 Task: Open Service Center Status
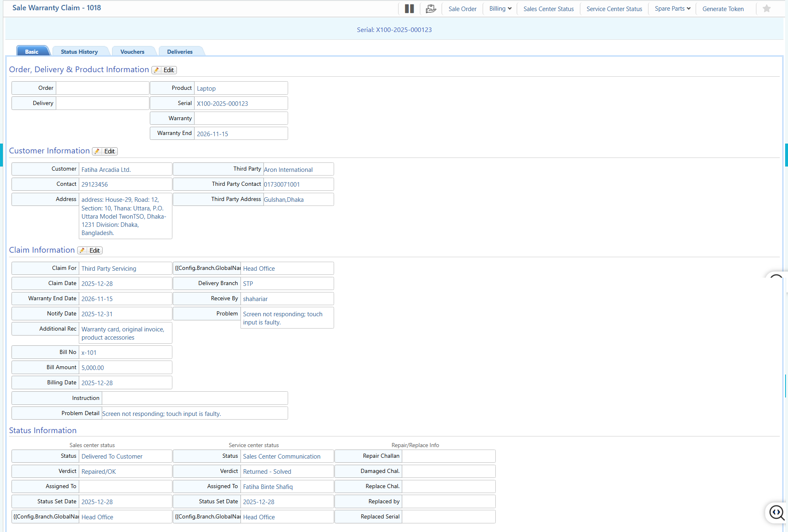pos(614,9)
